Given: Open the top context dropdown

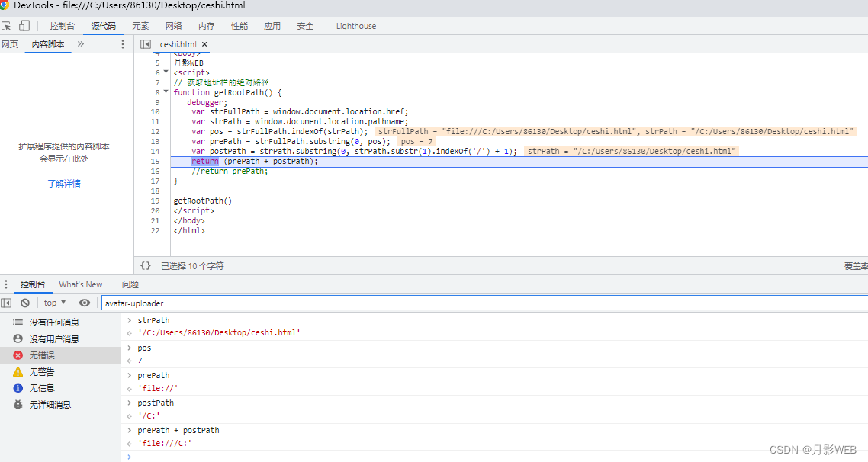Looking at the screenshot, I should [55, 303].
